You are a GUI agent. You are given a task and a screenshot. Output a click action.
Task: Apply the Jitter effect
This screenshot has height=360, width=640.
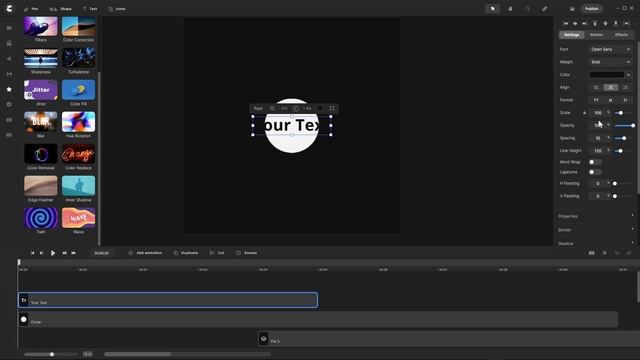point(41,90)
